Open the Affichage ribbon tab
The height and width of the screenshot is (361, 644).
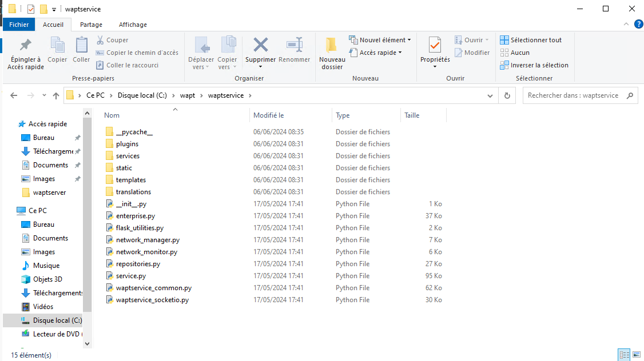coord(133,25)
